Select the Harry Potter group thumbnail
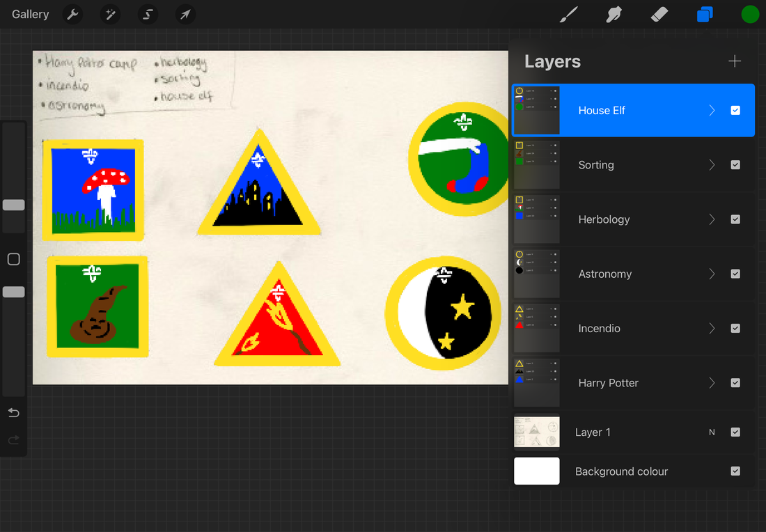 click(536, 383)
